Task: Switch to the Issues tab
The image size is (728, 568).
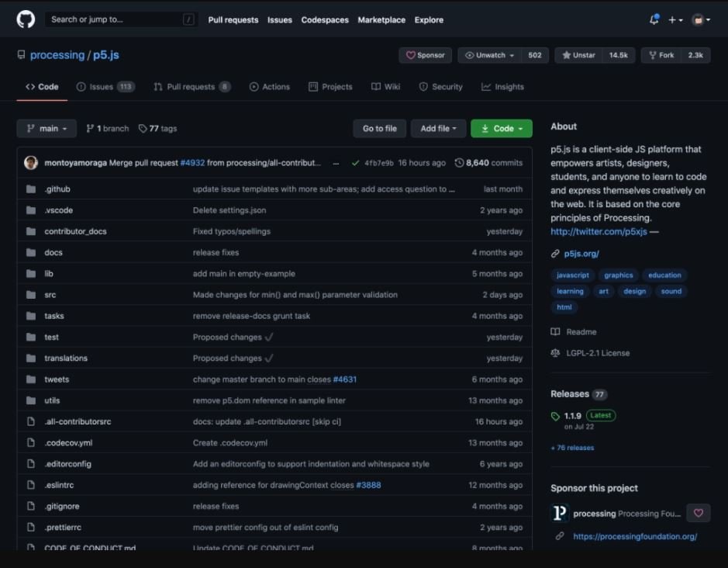Action: [105, 87]
